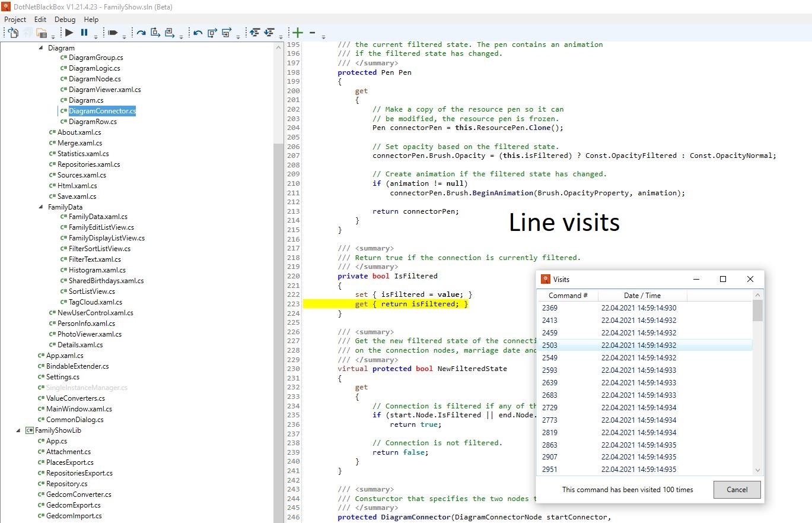Open the Debug menu
The height and width of the screenshot is (523, 812).
pos(65,20)
